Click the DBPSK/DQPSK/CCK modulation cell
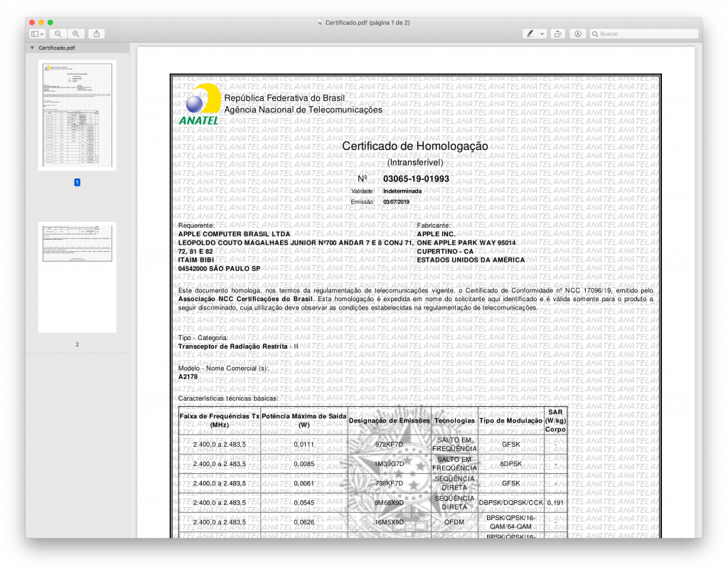Screen dimensions: 728x572 coord(510,503)
